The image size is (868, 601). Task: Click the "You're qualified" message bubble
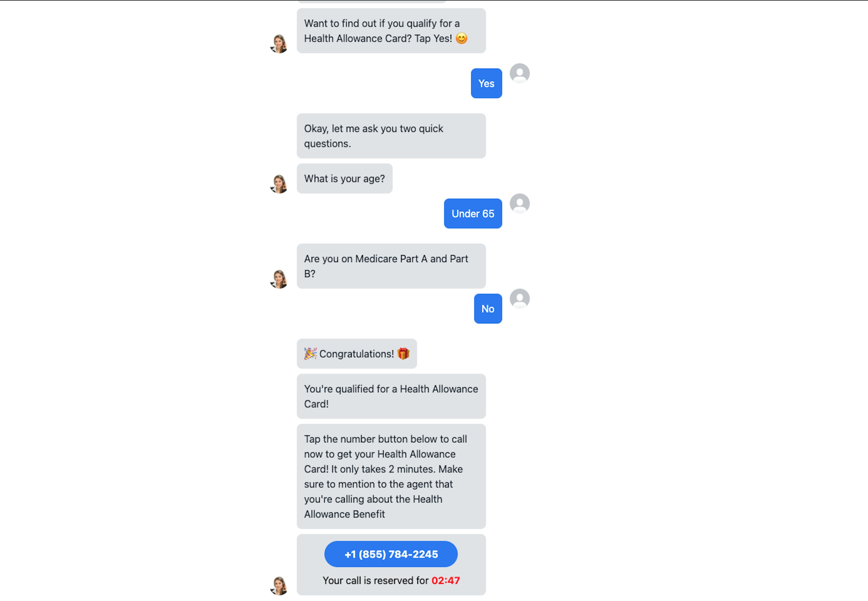coord(391,396)
